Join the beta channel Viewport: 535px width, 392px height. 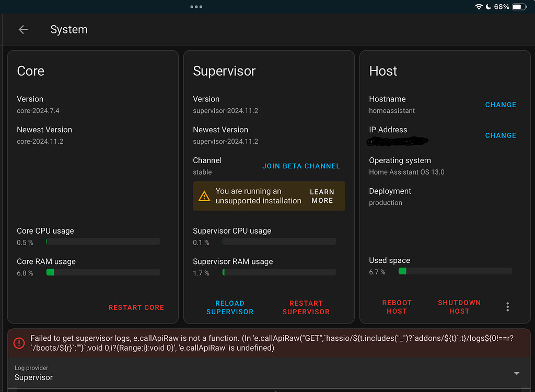301,166
